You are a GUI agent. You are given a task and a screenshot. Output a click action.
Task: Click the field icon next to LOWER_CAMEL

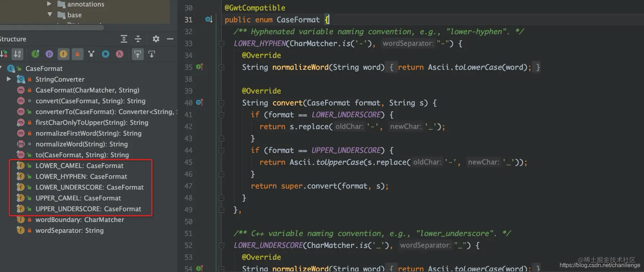click(x=21, y=166)
